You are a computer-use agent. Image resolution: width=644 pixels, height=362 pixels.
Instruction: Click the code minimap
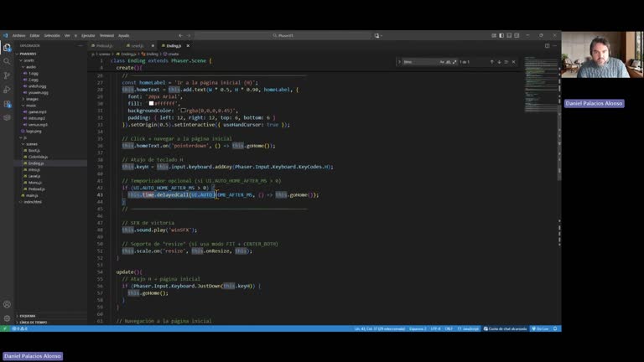[x=541, y=84]
